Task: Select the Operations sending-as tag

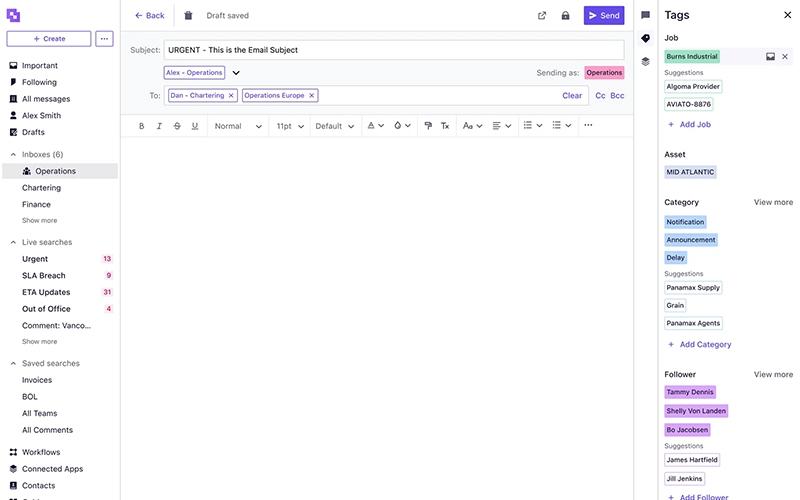Action: [x=604, y=73]
